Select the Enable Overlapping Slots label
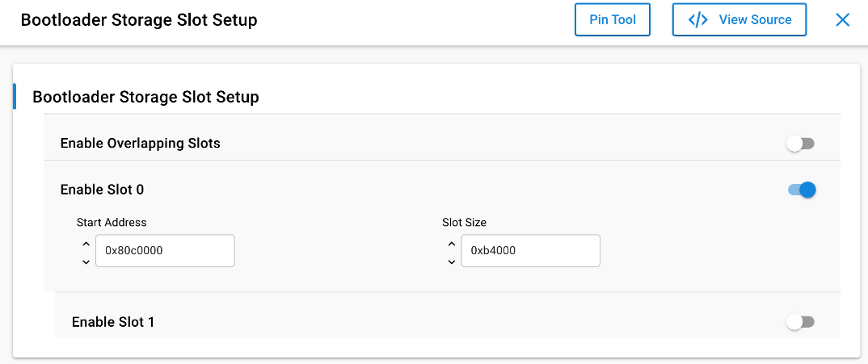Screen dimensions: 868x364 point(141,144)
